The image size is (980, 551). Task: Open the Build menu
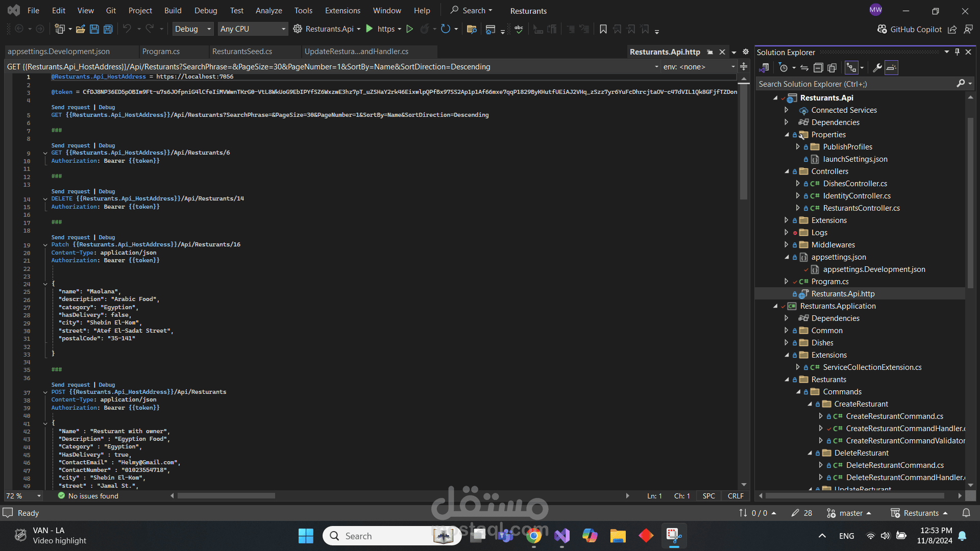(x=173, y=10)
